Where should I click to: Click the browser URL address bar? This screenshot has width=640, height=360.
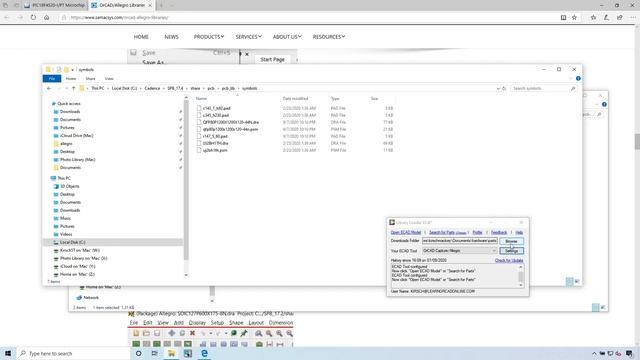point(310,18)
